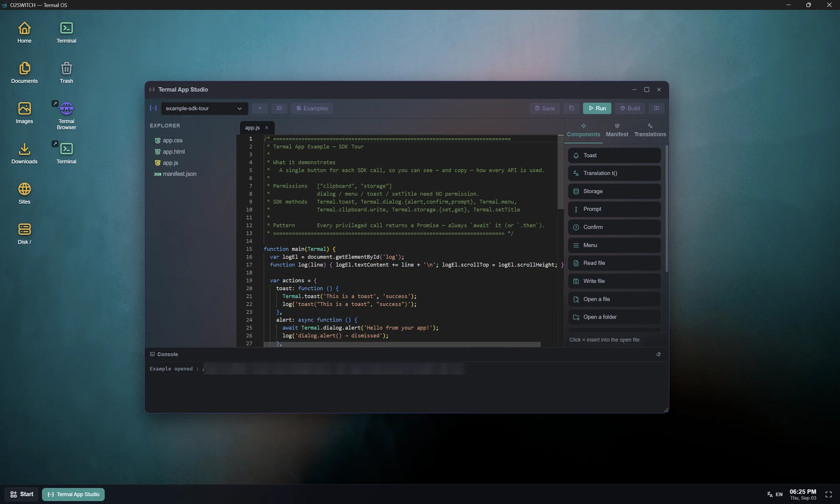Open the Termal Browser desktop icon
The width and height of the screenshot is (840, 504).
click(x=66, y=115)
